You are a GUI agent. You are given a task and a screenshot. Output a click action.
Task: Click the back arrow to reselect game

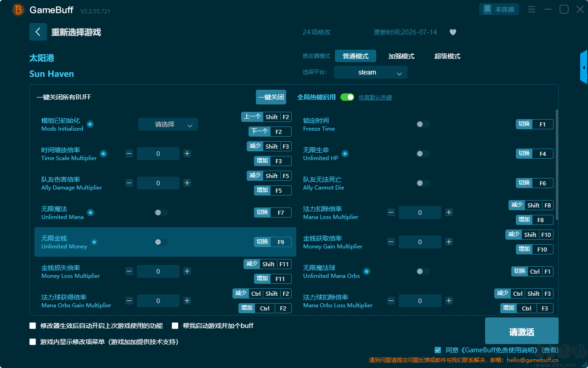(38, 32)
